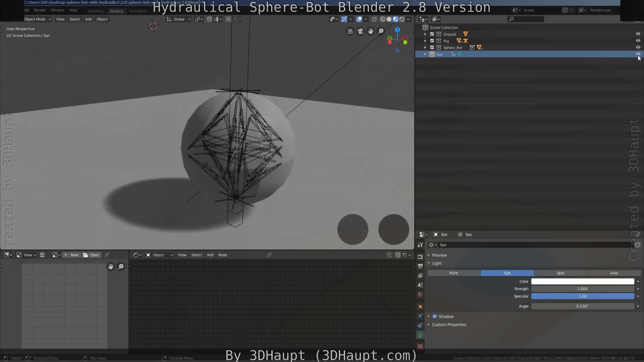Uncheck the Rig collection checkbox
Screen dimensions: 644x362
click(432, 41)
